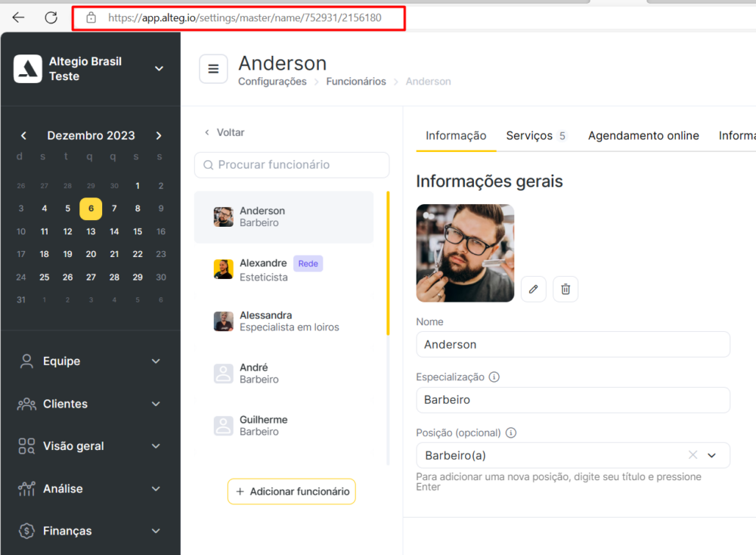This screenshot has height=555, width=756.
Task: Click the Procurar funcionário search field
Action: (x=292, y=165)
